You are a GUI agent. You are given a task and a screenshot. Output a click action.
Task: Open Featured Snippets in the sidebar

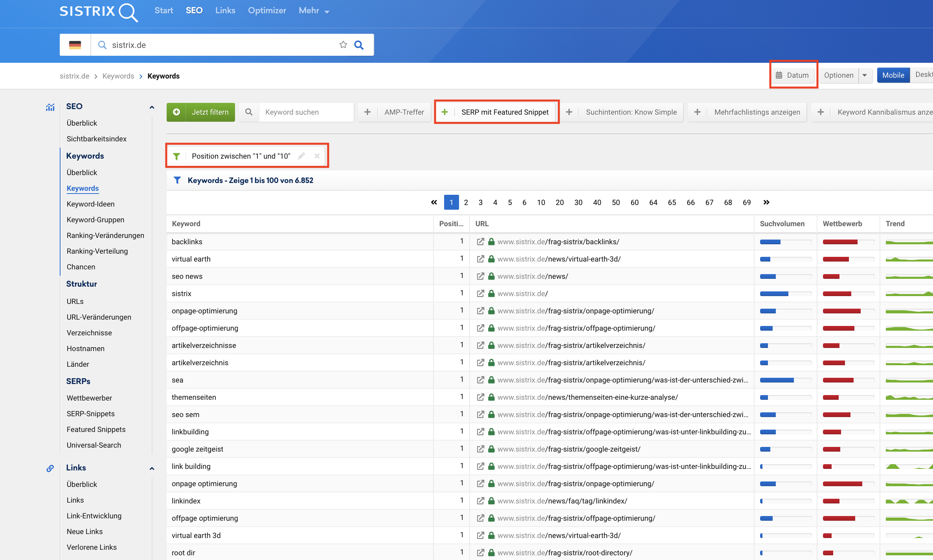[96, 429]
